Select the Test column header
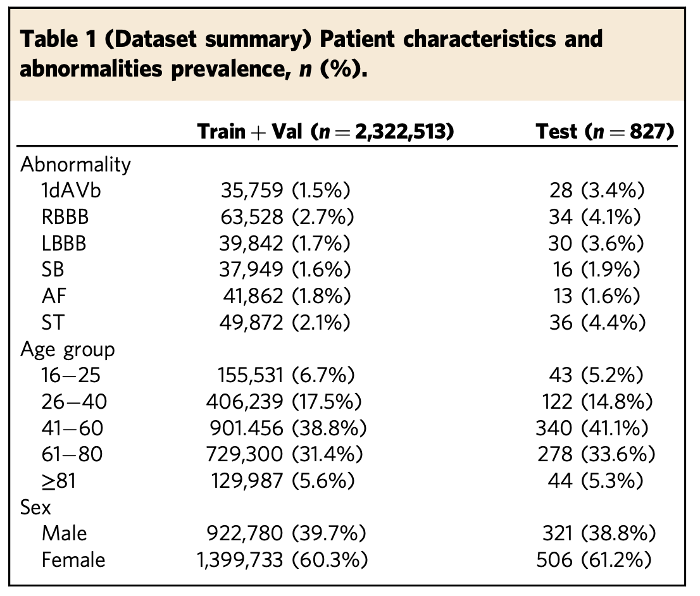 (604, 132)
